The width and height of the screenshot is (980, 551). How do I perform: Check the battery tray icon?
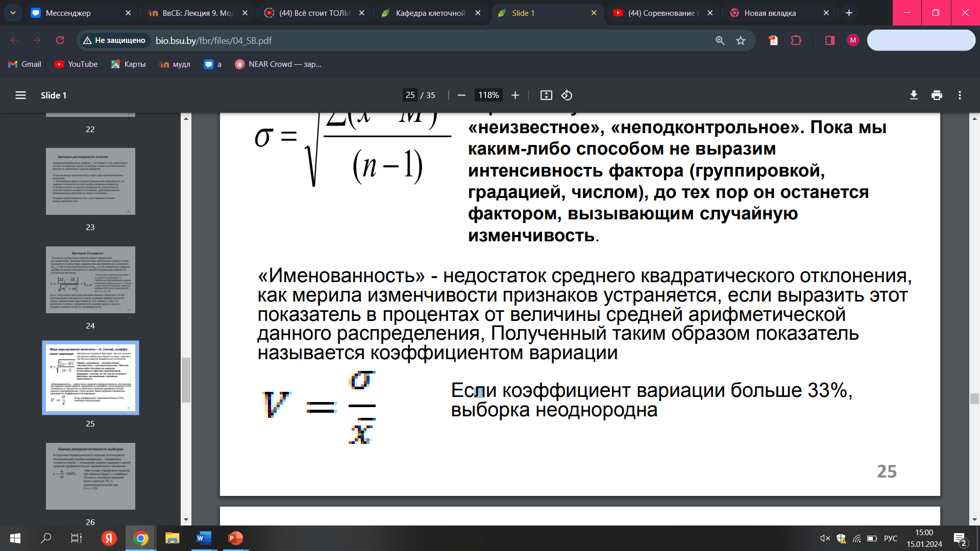point(872,538)
